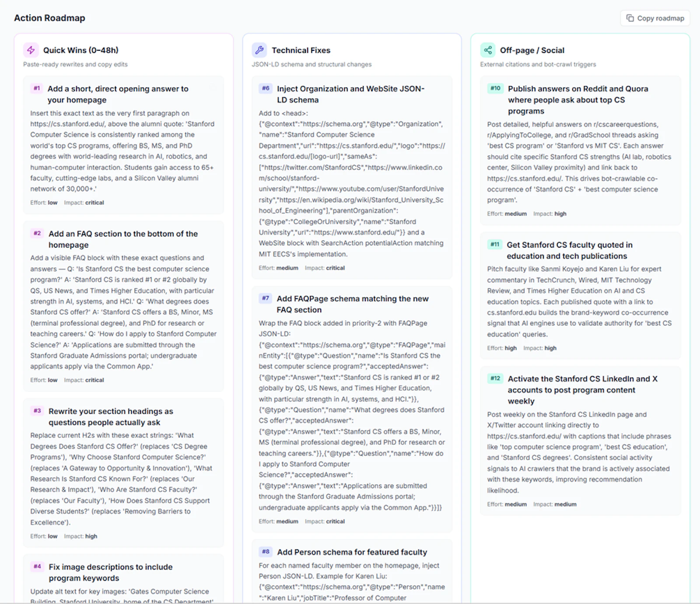Open 'Add a short, direct opening answer' title

pos(118,94)
